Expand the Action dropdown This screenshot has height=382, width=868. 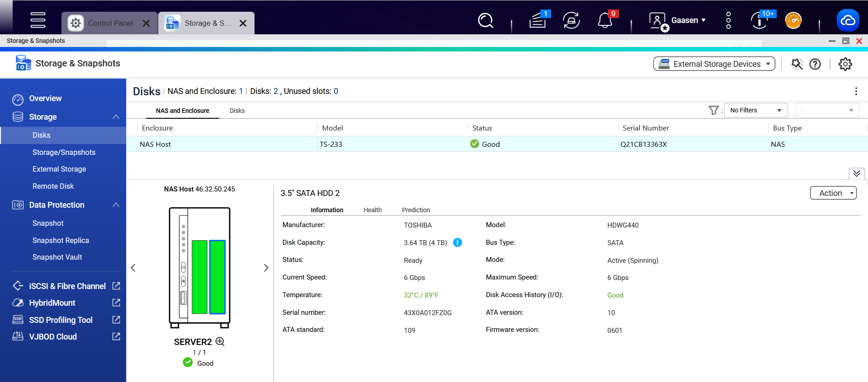pyautogui.click(x=833, y=193)
